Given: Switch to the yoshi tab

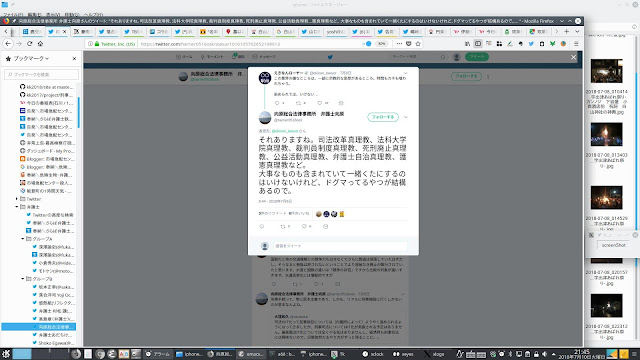Looking at the screenshot, I should pyautogui.click(x=336, y=31).
